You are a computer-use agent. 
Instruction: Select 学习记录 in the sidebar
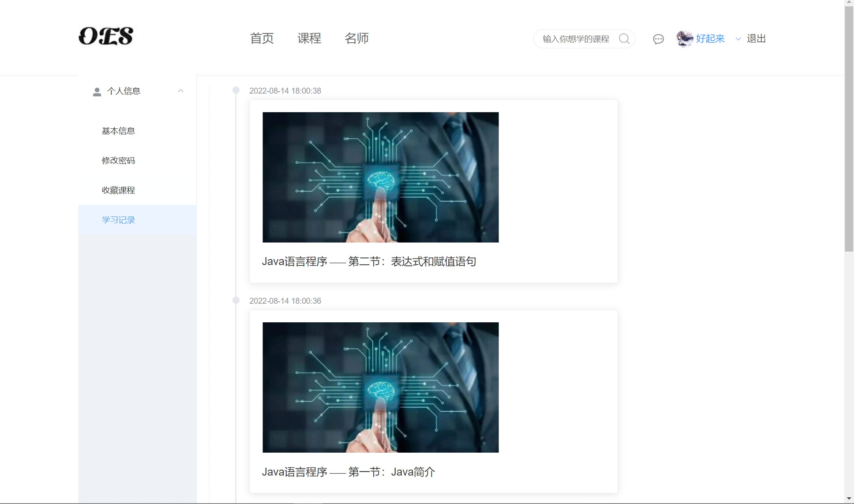click(118, 220)
